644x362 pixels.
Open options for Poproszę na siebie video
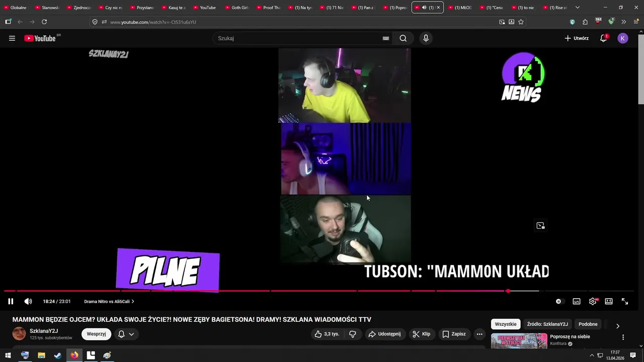(623, 337)
